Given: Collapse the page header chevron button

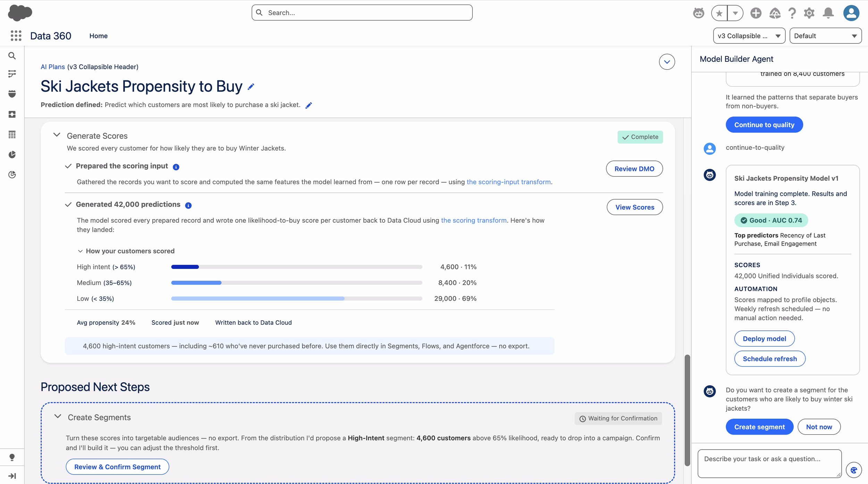Looking at the screenshot, I should click(x=667, y=62).
